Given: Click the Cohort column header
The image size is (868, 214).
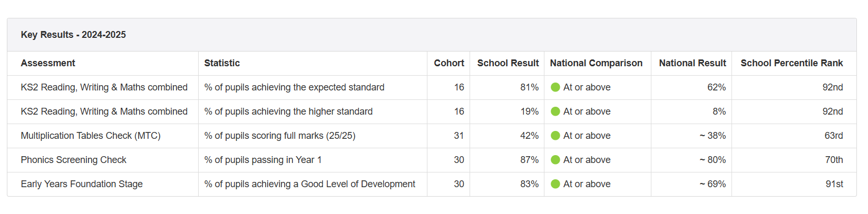Looking at the screenshot, I should pyautogui.click(x=448, y=63).
